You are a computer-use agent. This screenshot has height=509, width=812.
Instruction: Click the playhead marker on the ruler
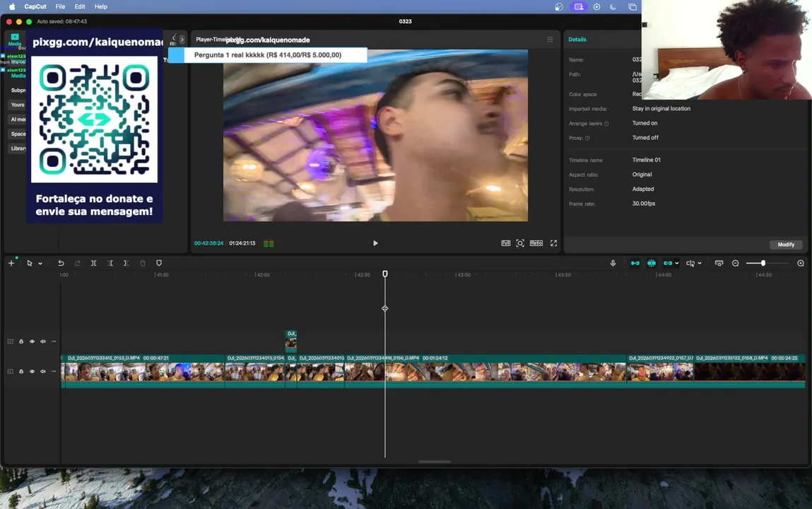[x=384, y=274]
